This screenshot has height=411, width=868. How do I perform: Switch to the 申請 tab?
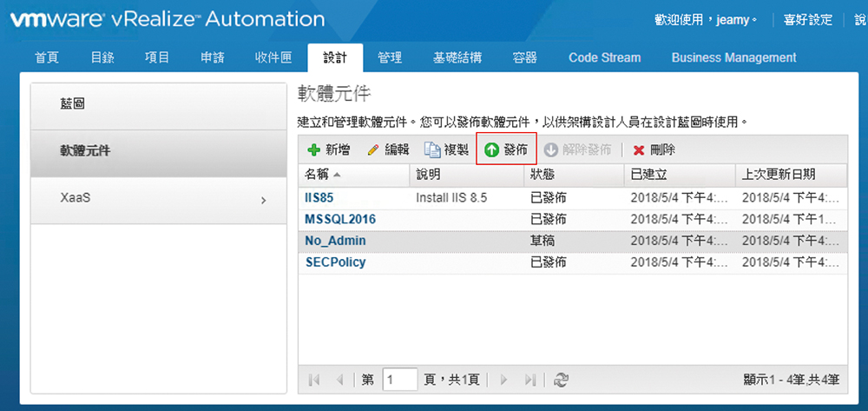pos(213,57)
